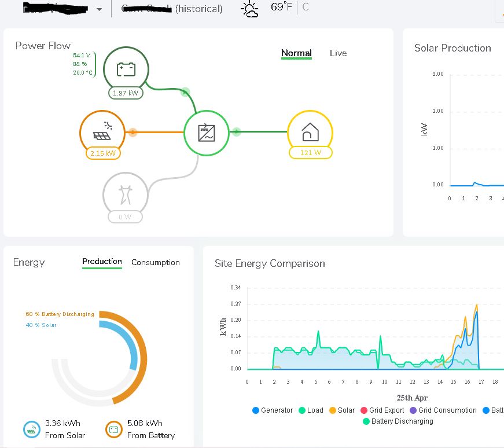Viewport: 504px width, 448px height.
Task: Click the house load icon
Action: coord(310,133)
